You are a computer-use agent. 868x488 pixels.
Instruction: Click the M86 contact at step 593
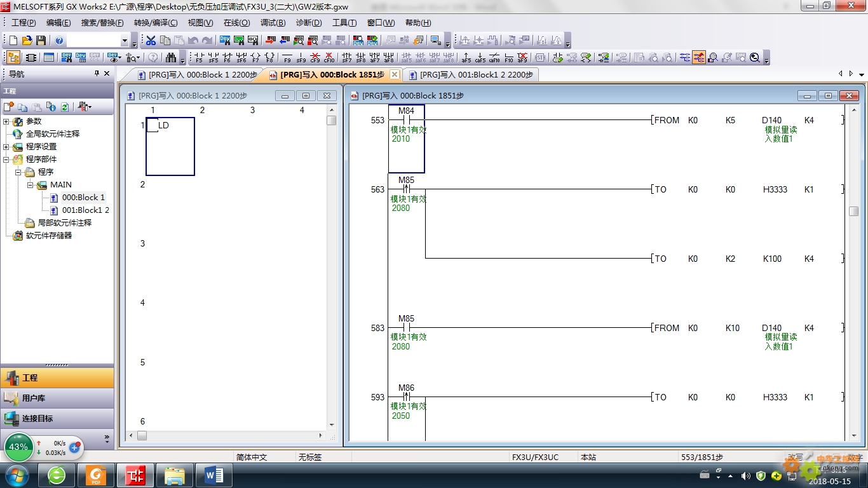[x=406, y=397]
